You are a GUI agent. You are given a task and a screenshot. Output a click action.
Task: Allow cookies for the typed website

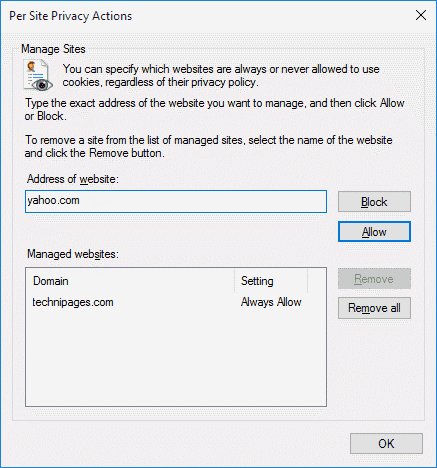pyautogui.click(x=374, y=232)
